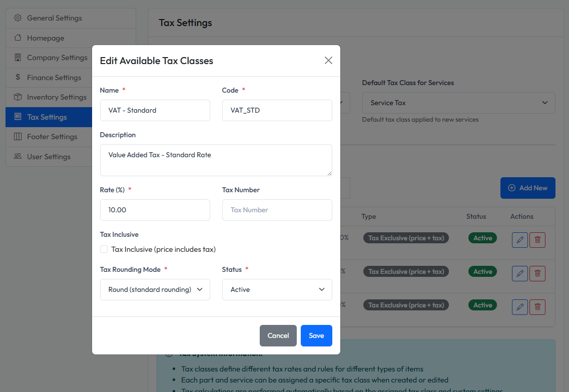Click inside the Tax Number input field
This screenshot has height=392, width=569.
pos(277,210)
